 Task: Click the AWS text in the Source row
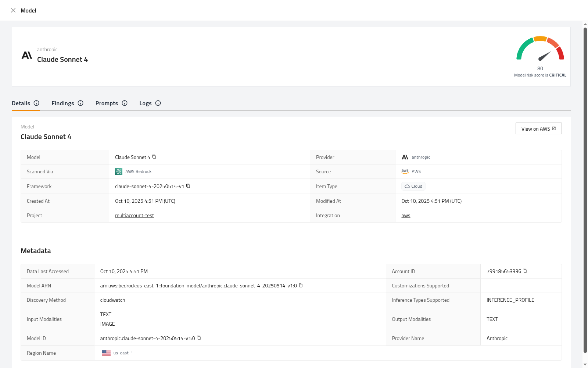click(416, 171)
